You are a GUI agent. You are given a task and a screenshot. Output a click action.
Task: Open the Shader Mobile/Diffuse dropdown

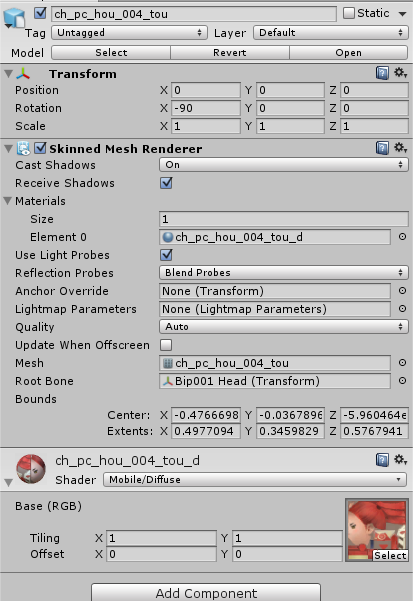pyautogui.click(x=254, y=479)
